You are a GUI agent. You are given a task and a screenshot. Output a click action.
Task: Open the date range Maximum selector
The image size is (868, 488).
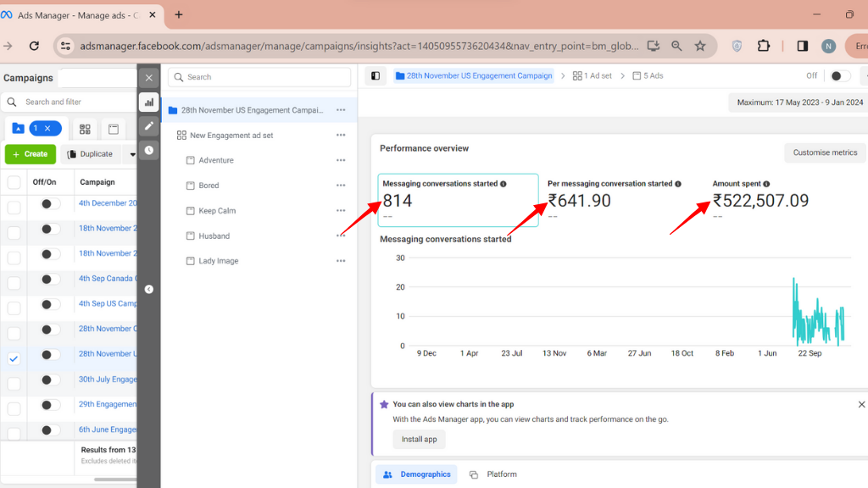coord(799,103)
